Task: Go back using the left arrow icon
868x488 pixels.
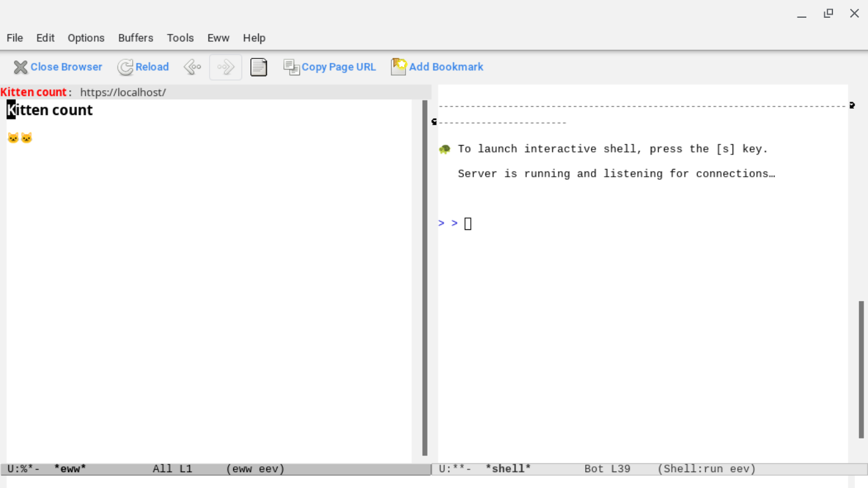Action: pos(192,67)
